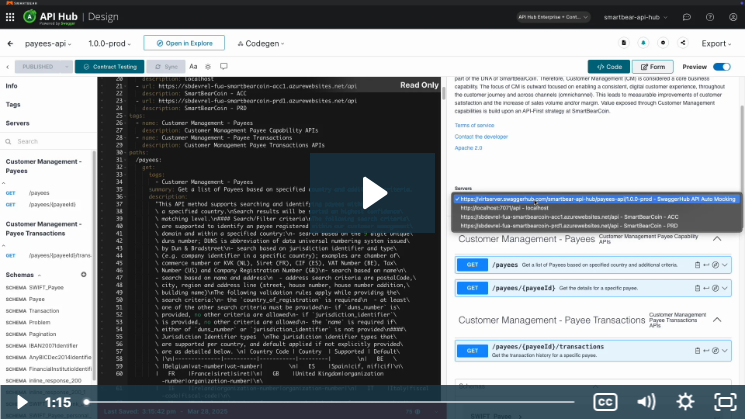
Task: Open the 1.0.0-prod version dropdown
Action: point(109,43)
